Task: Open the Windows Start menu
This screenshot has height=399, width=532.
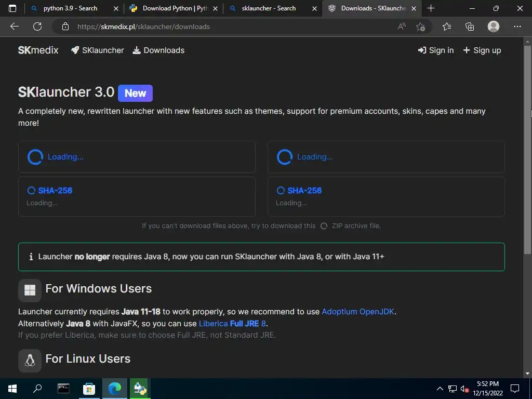Action: tap(12, 389)
